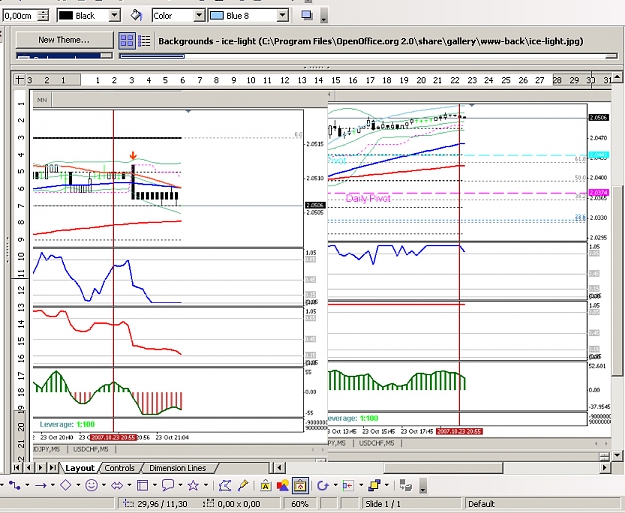Open the Black line color dropdown

point(114,16)
